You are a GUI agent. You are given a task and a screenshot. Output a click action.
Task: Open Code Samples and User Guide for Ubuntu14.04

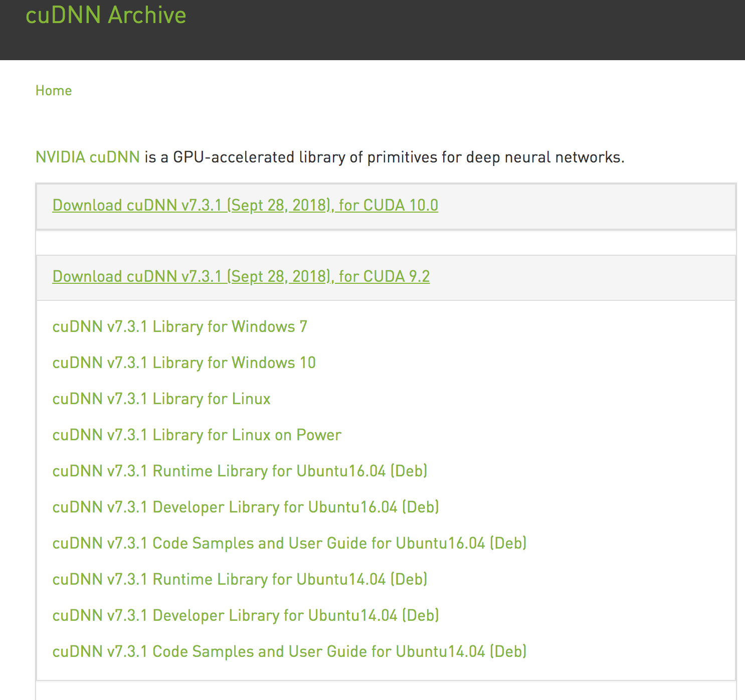[x=289, y=652]
